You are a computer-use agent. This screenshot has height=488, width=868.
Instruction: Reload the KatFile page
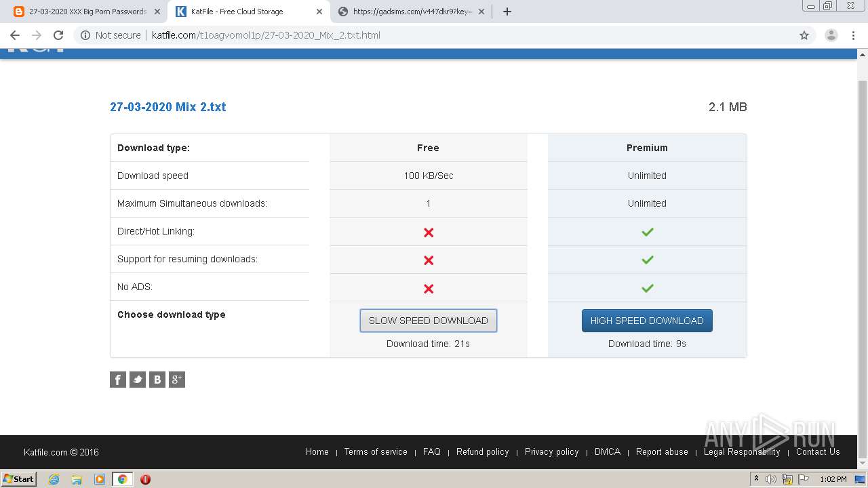(x=58, y=35)
